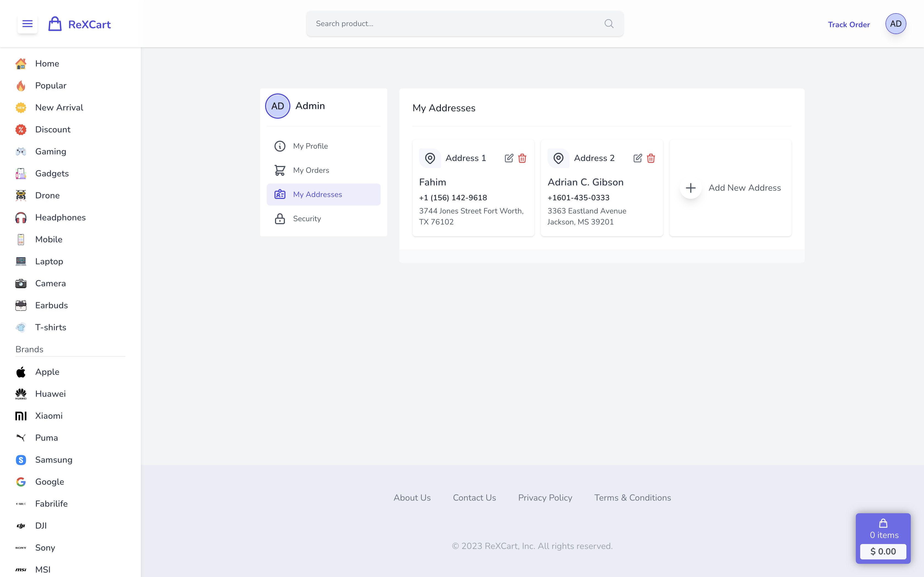
Task: Open the Track Order link
Action: click(849, 24)
